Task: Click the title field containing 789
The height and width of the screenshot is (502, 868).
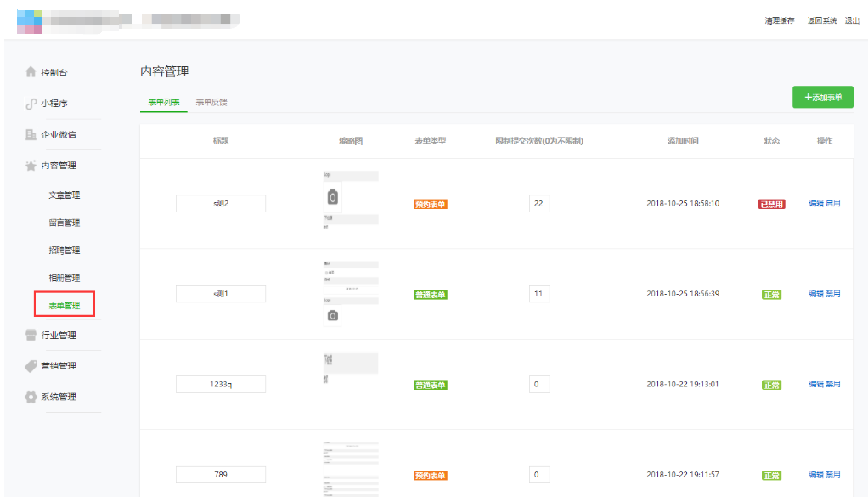Action: coord(221,474)
